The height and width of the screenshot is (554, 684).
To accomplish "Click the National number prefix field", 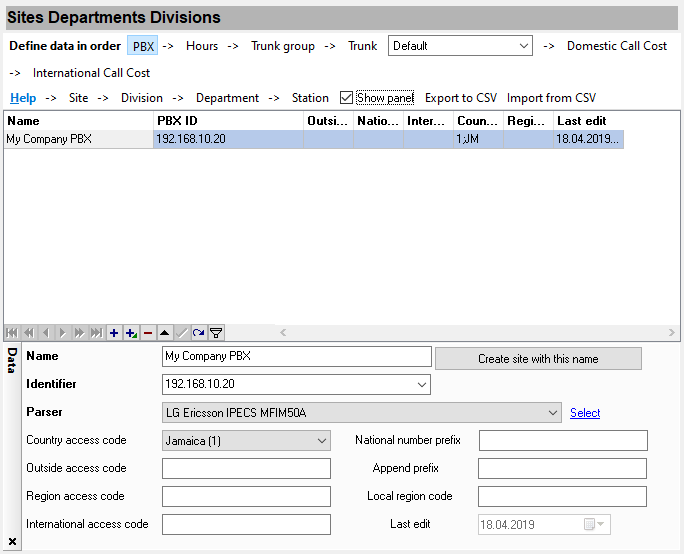I will click(x=563, y=441).
